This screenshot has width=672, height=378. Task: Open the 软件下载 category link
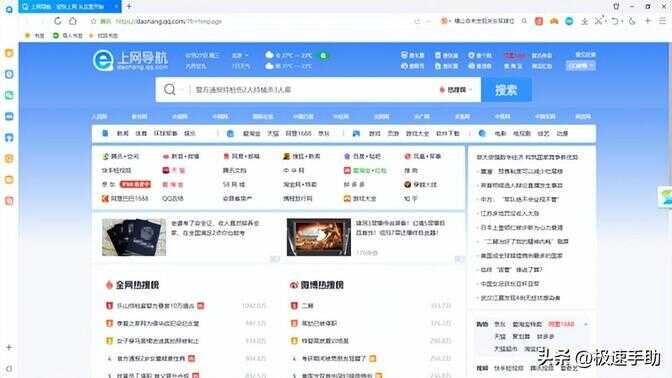(447, 133)
